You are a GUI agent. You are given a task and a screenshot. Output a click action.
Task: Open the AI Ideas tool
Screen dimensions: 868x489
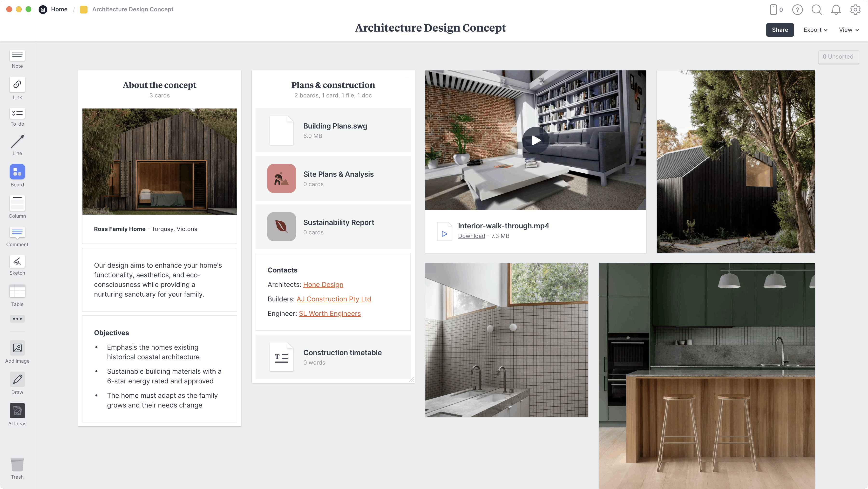click(x=17, y=411)
